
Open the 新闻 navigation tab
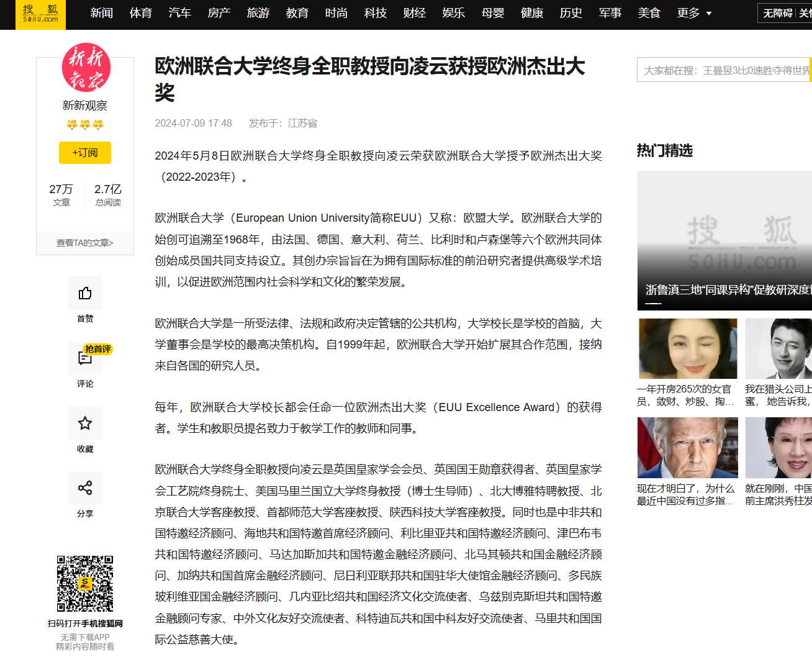click(101, 13)
